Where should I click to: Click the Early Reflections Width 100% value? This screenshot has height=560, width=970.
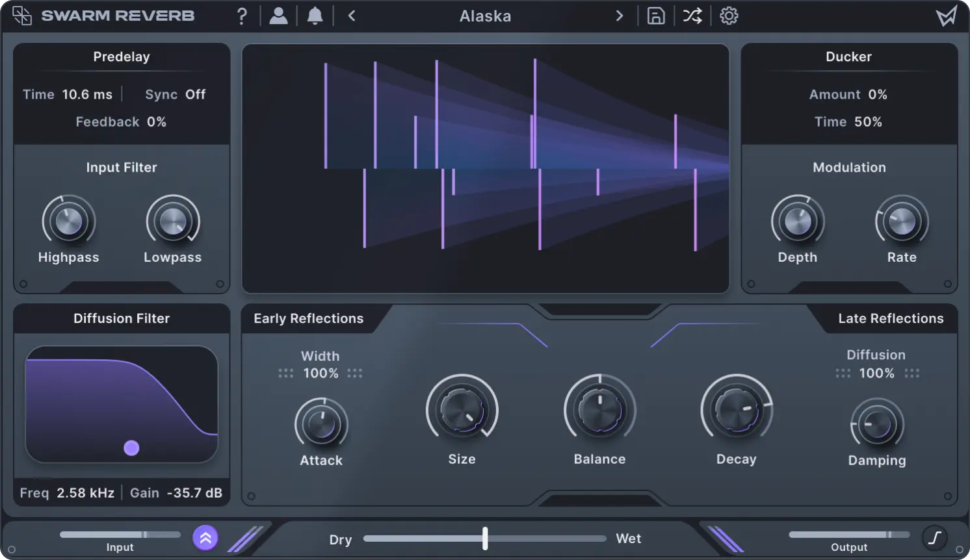321,373
